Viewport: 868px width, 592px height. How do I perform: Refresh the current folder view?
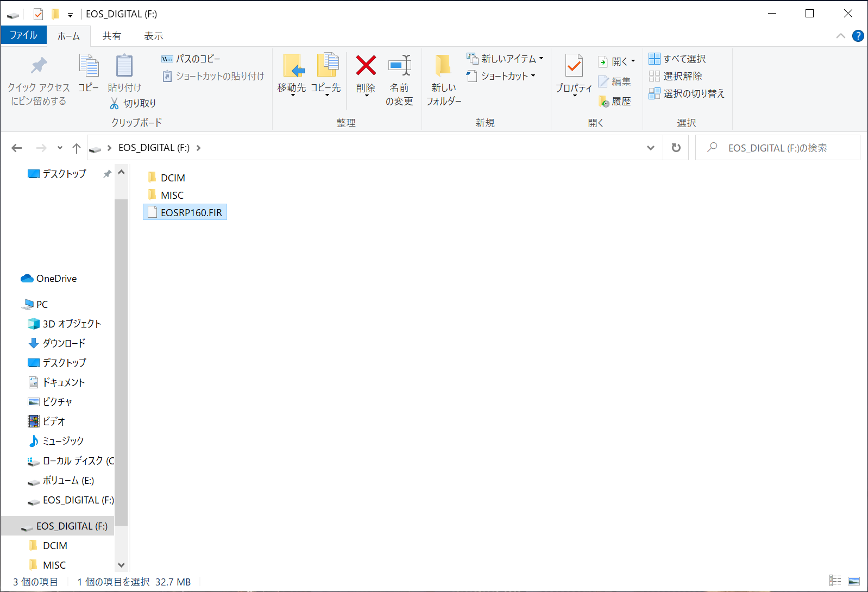pos(676,148)
